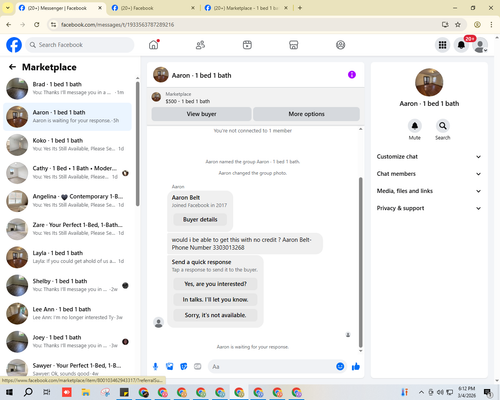The image size is (500, 400).
Task: Open the Shelby - 1 bed 1 bath conversation
Action: tap(67, 285)
